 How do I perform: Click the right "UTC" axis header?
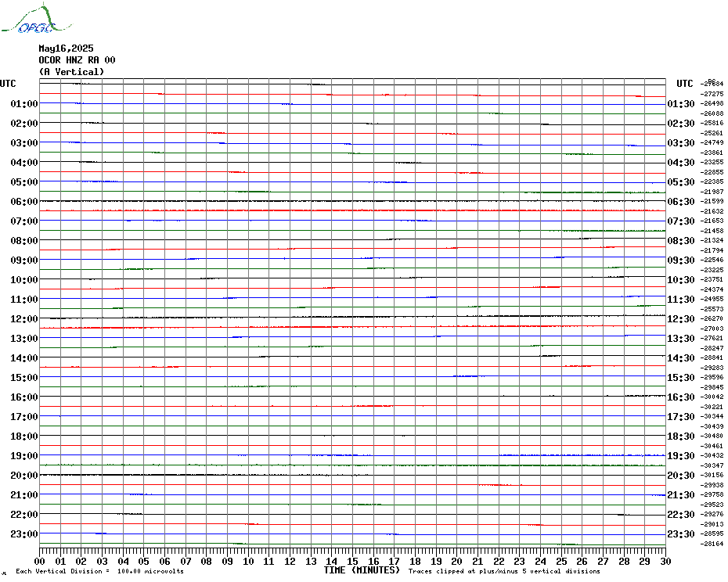tap(684, 84)
